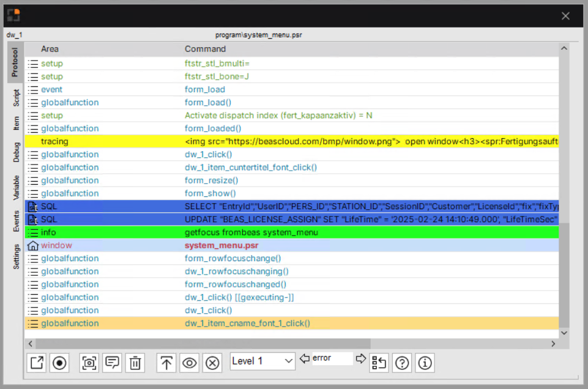This screenshot has width=588, height=389.
Task: Open the help question mark icon
Action: (x=401, y=363)
